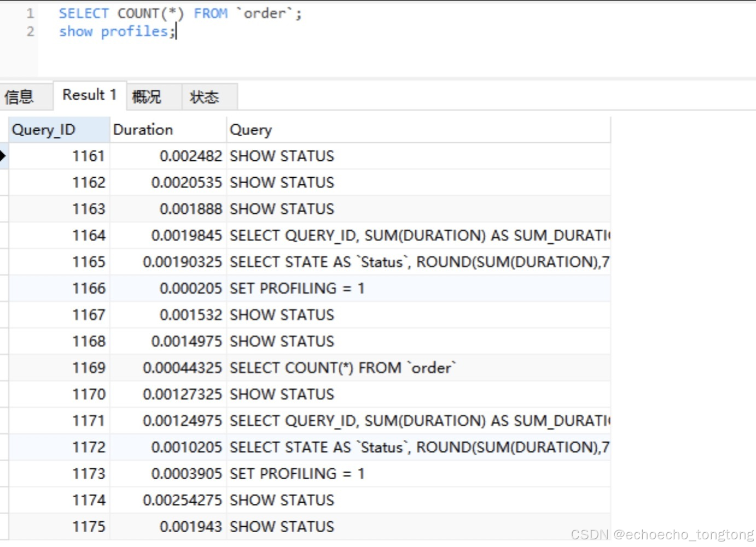The image size is (756, 547).
Task: Place cursor on the SELECT COUNT(*) line
Action: pyautogui.click(x=181, y=13)
